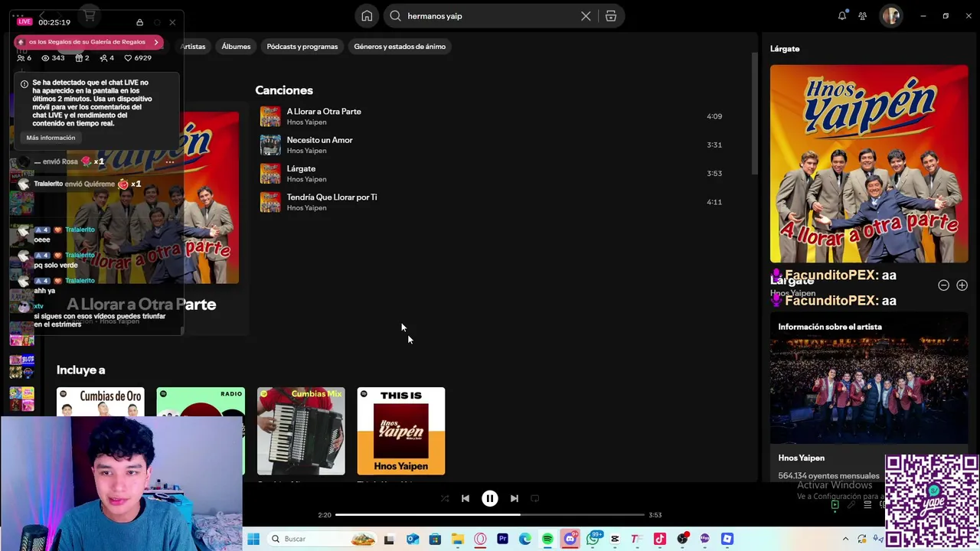This screenshot has width=980, height=551.
Task: Open the This Is Hnos Yaipen playlist card
Action: [400, 431]
